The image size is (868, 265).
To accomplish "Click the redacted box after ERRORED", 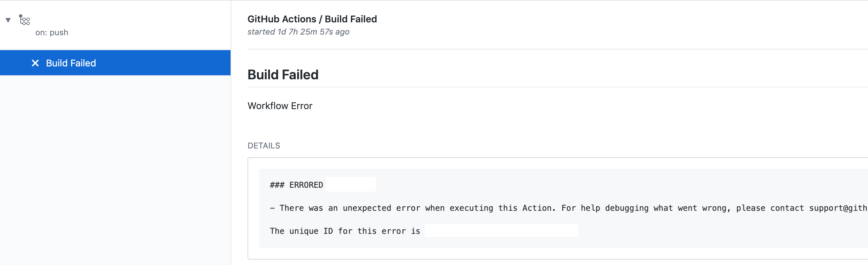I will pyautogui.click(x=351, y=184).
